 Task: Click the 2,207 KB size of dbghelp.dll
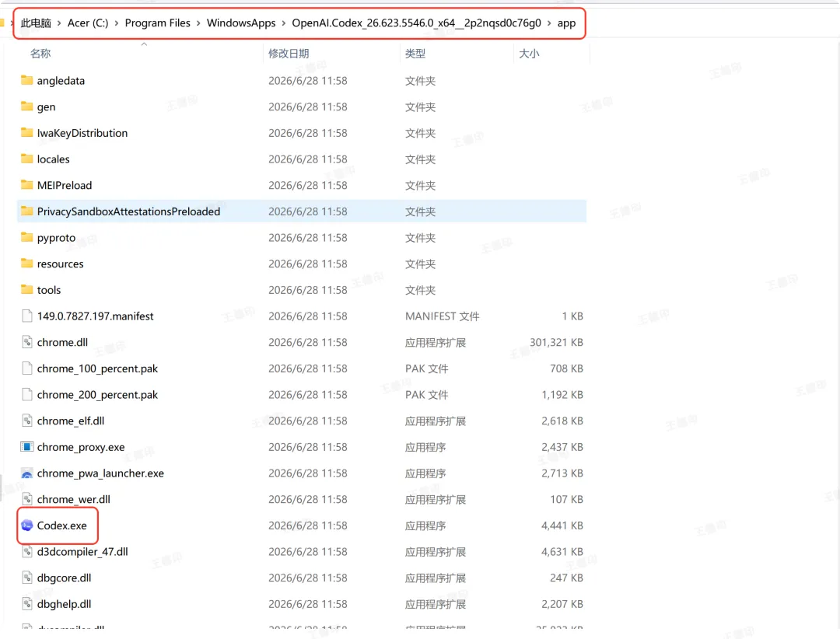tap(562, 604)
